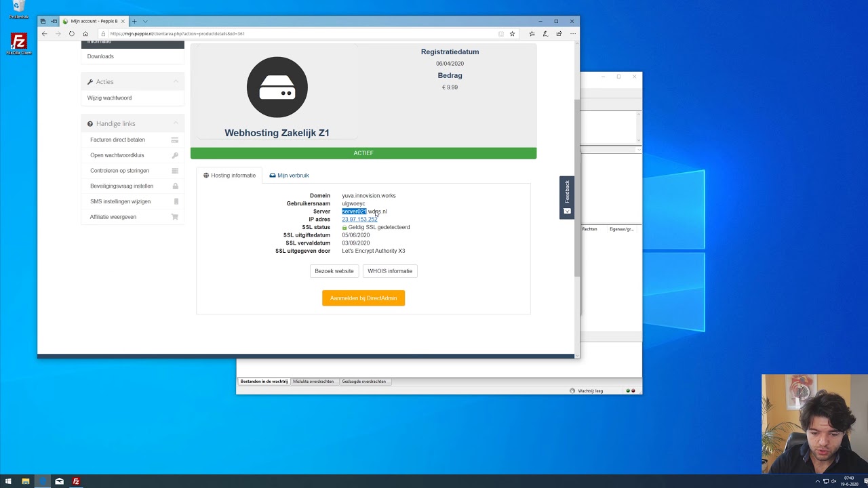Open Mail app from the taskbar

60,481
